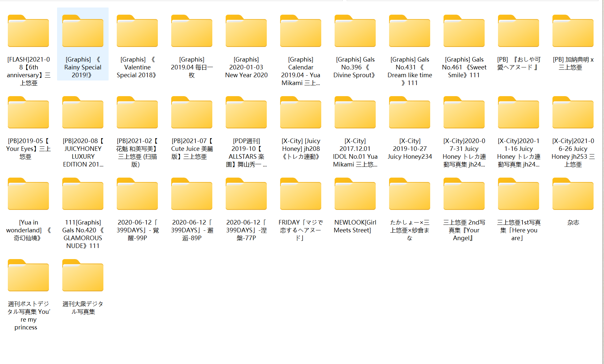
Task: Click the 週刊ポストデジタル写真集 You're my princess folder icon
Action: pyautogui.click(x=28, y=275)
